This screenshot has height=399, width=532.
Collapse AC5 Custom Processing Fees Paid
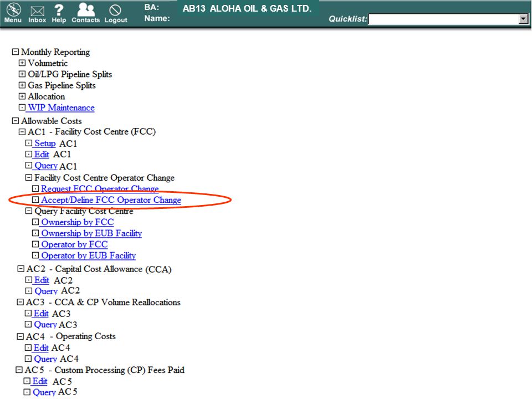click(19, 370)
